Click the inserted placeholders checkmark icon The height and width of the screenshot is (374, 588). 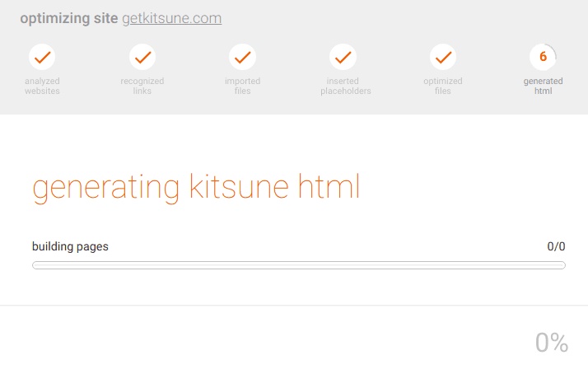(x=343, y=57)
